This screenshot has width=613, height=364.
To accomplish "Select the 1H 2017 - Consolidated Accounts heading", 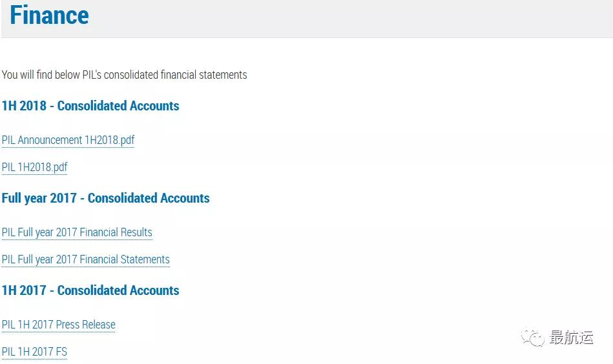I will tap(90, 290).
